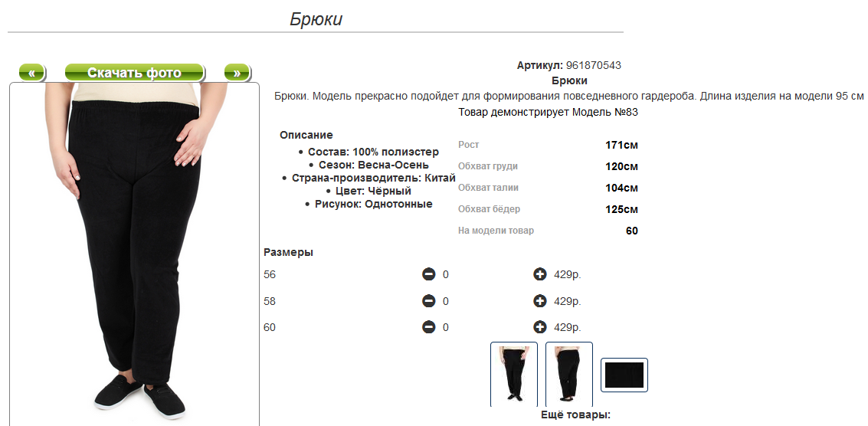The height and width of the screenshot is (426, 868).
Task: Decrease quantity for size 60
Action: (428, 327)
